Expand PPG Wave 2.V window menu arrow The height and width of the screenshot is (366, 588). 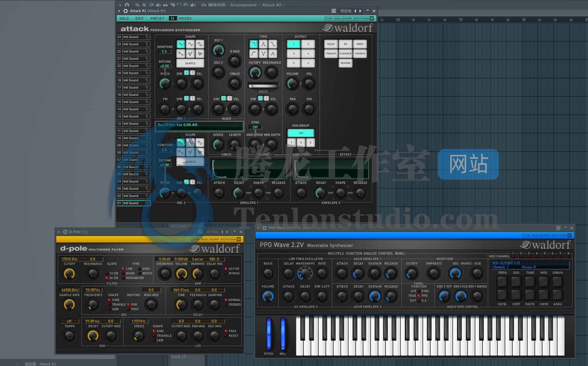tap(258, 228)
